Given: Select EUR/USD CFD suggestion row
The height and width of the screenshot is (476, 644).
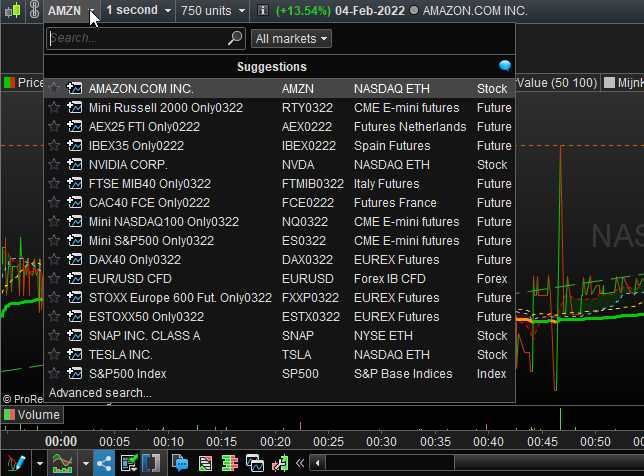Looking at the screenshot, I should [279, 278].
